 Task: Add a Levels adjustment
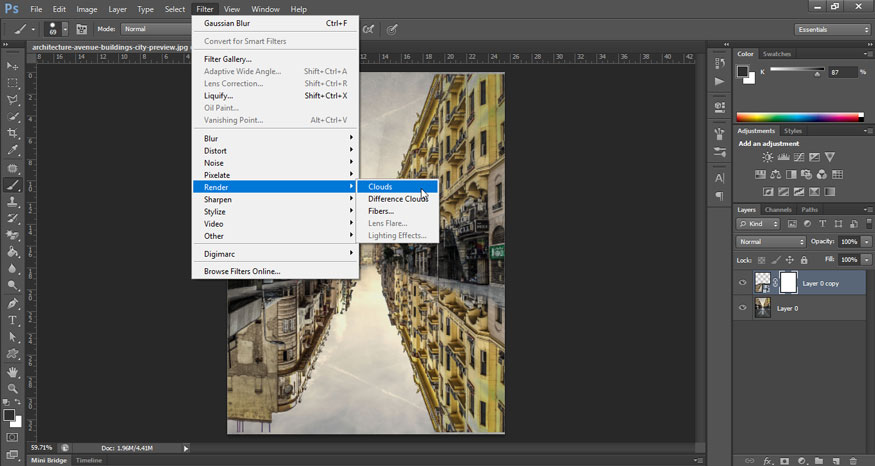pyautogui.click(x=783, y=157)
